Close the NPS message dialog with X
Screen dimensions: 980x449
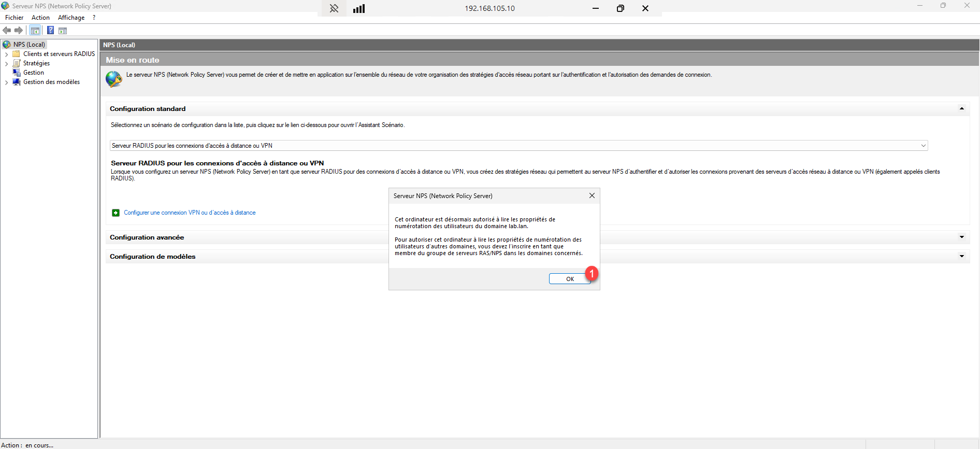(x=592, y=195)
